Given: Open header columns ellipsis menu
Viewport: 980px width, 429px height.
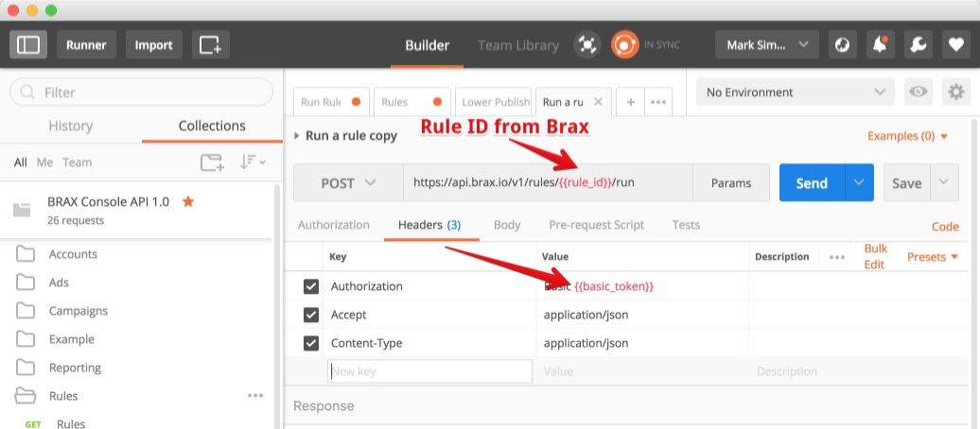Looking at the screenshot, I should pos(837,257).
